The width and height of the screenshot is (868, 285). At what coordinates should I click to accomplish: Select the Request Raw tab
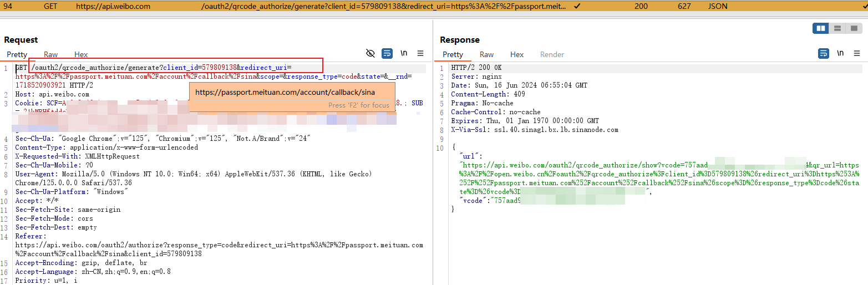(x=51, y=54)
